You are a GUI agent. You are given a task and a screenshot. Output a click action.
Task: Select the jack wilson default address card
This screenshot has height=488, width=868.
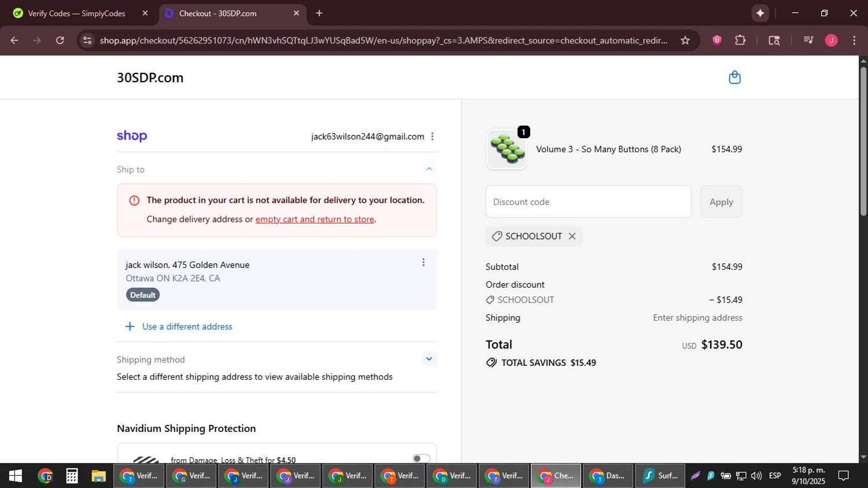(x=277, y=280)
